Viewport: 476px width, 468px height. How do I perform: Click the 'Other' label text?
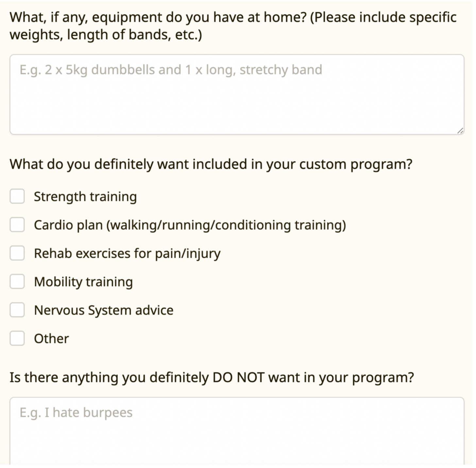(x=51, y=339)
